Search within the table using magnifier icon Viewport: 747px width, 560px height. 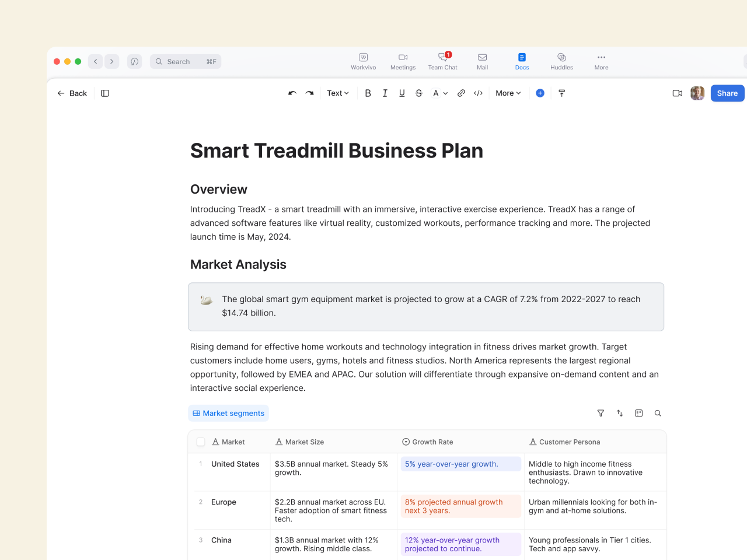click(x=658, y=413)
